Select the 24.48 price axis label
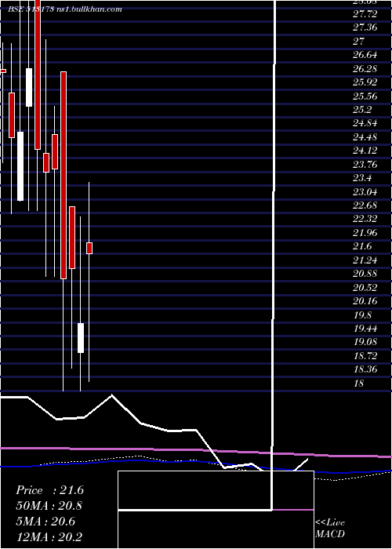 pos(365,137)
